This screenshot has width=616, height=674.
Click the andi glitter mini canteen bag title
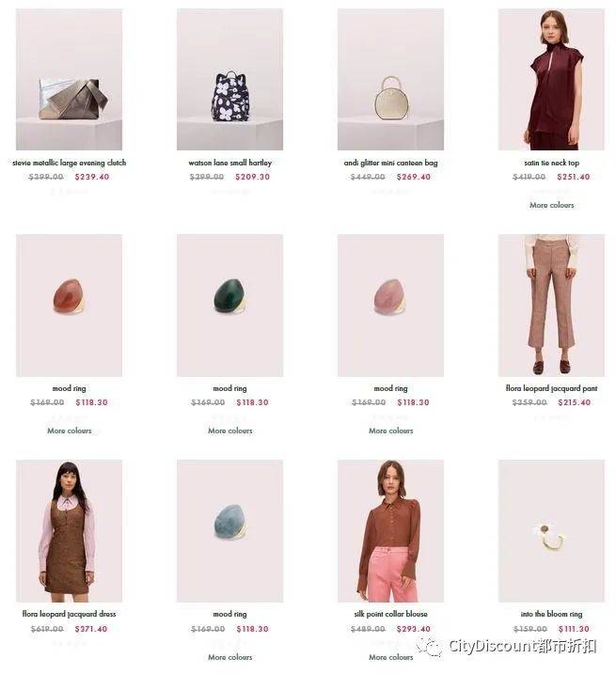point(390,163)
